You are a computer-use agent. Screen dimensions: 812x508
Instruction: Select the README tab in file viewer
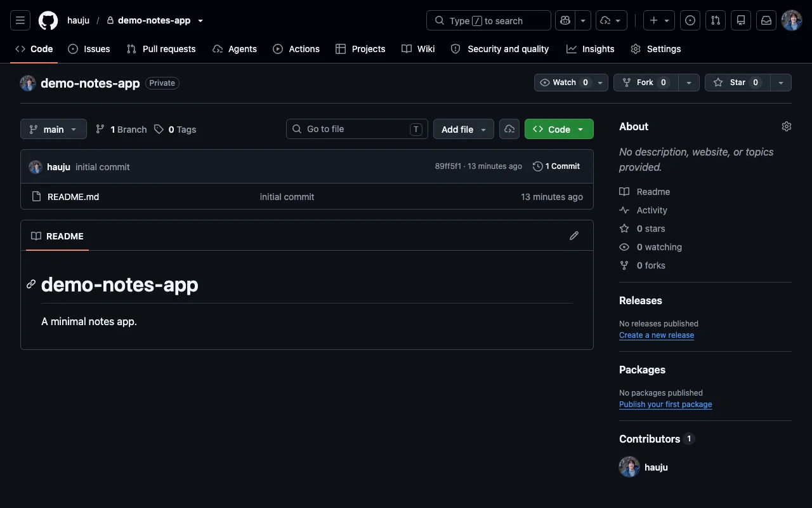[x=57, y=236]
